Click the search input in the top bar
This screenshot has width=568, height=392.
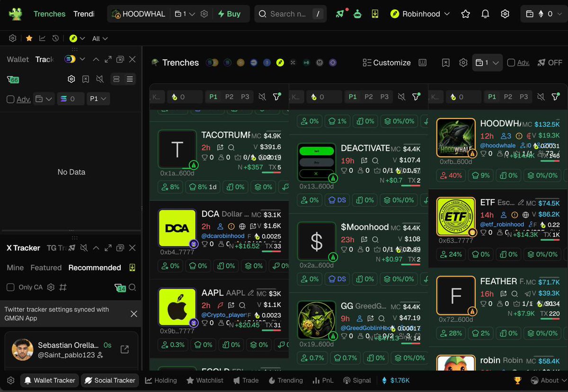tap(291, 14)
